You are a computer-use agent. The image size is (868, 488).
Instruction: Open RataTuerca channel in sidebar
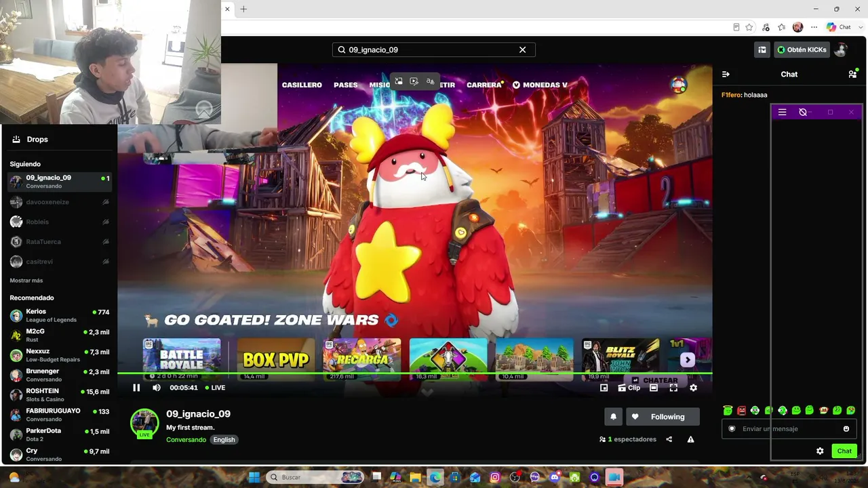[60, 241]
